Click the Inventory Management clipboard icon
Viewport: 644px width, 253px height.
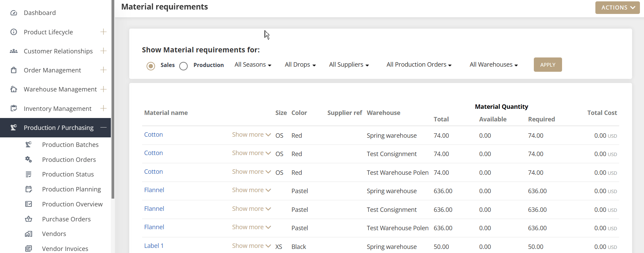click(x=14, y=108)
